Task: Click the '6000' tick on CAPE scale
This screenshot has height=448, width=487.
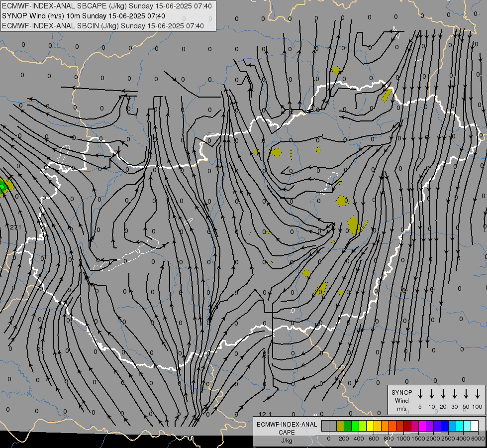Action: (478, 439)
